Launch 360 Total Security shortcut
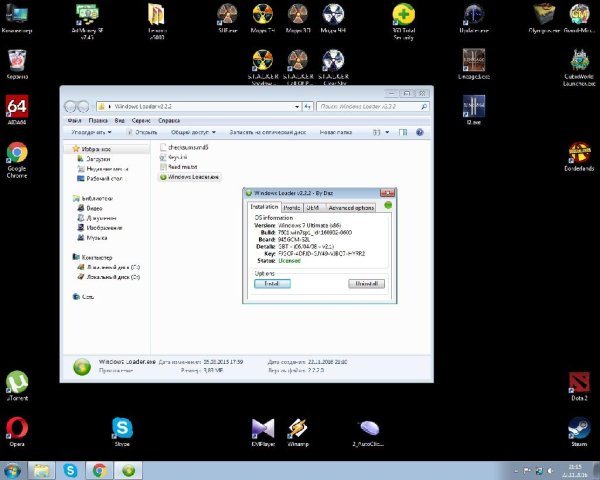 coord(403,21)
